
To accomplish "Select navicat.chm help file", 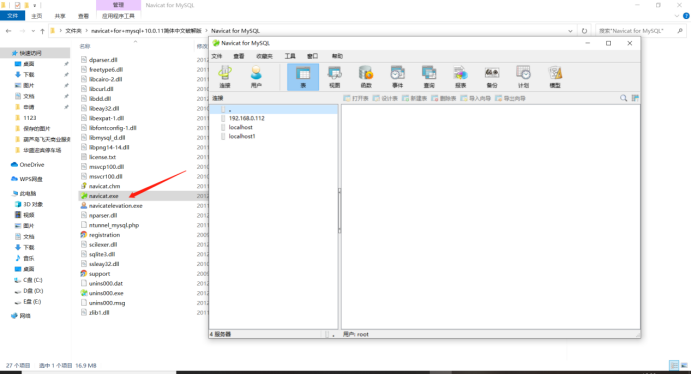I will point(104,186).
